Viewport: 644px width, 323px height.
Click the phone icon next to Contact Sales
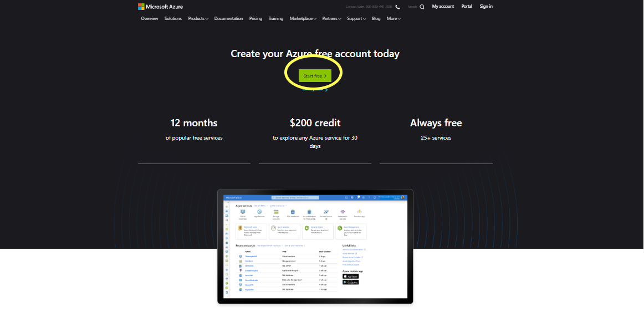coord(397,7)
